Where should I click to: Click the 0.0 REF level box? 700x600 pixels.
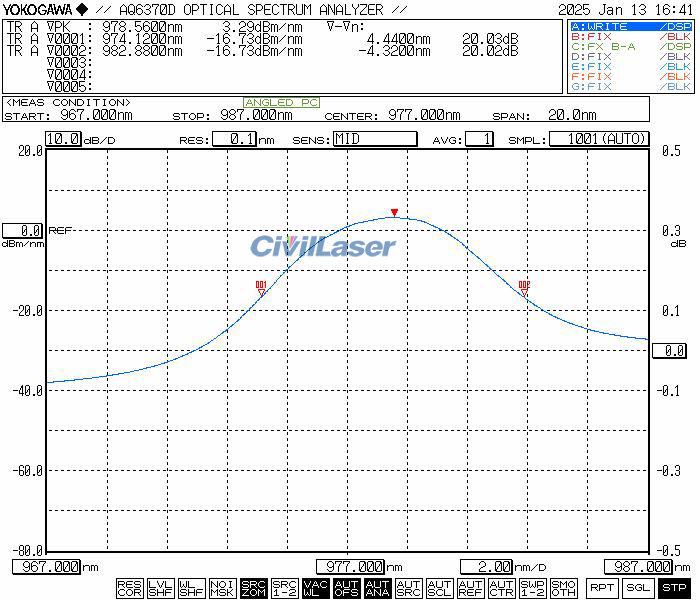point(22,231)
